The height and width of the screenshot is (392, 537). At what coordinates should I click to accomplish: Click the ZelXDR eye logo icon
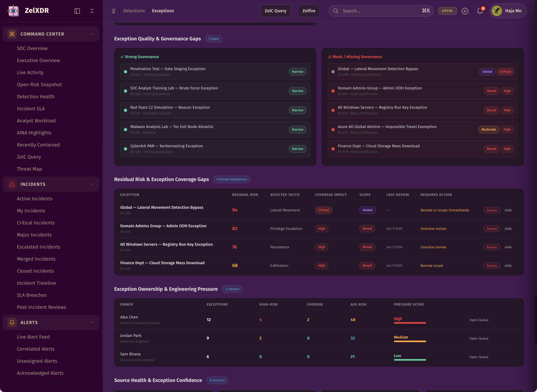pyautogui.click(x=13, y=11)
